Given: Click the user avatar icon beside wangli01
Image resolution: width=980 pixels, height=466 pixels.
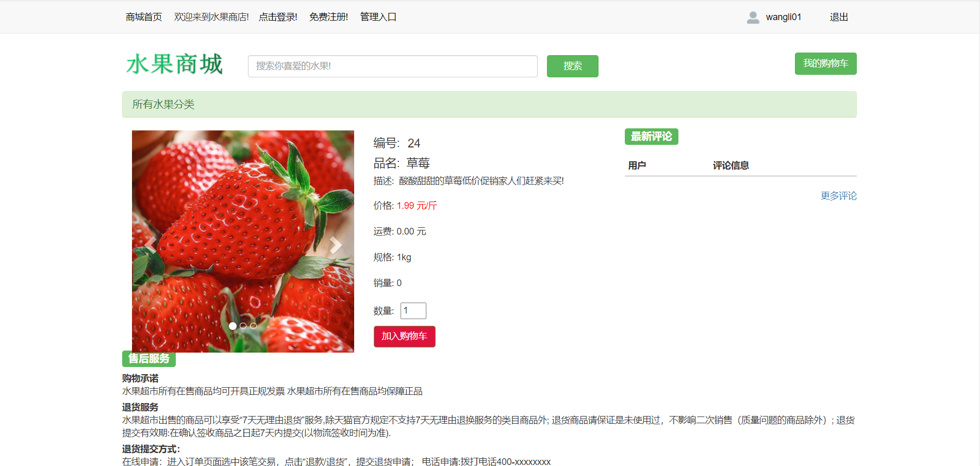Looking at the screenshot, I should (753, 18).
